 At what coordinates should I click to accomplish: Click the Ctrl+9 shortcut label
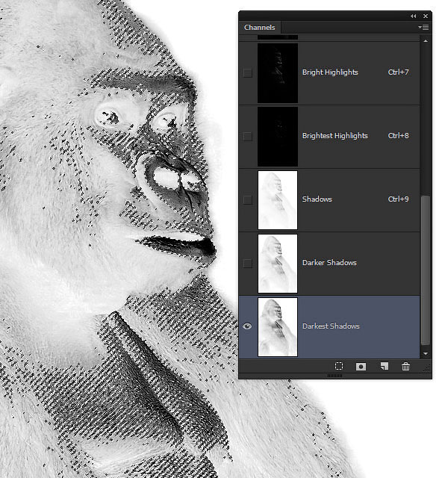398,199
